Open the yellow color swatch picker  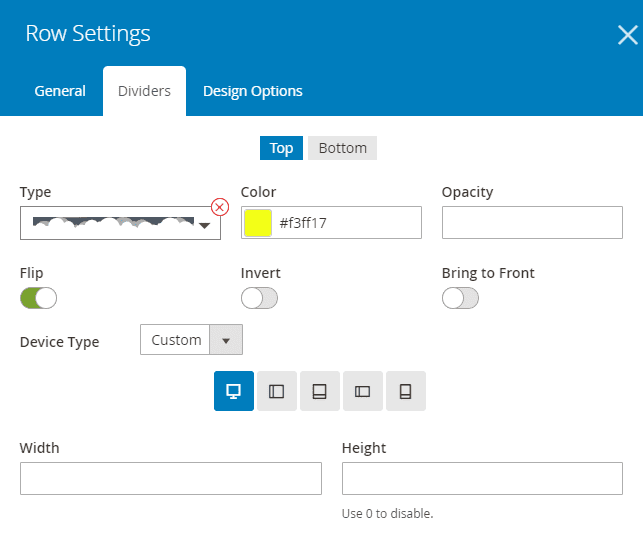258,223
